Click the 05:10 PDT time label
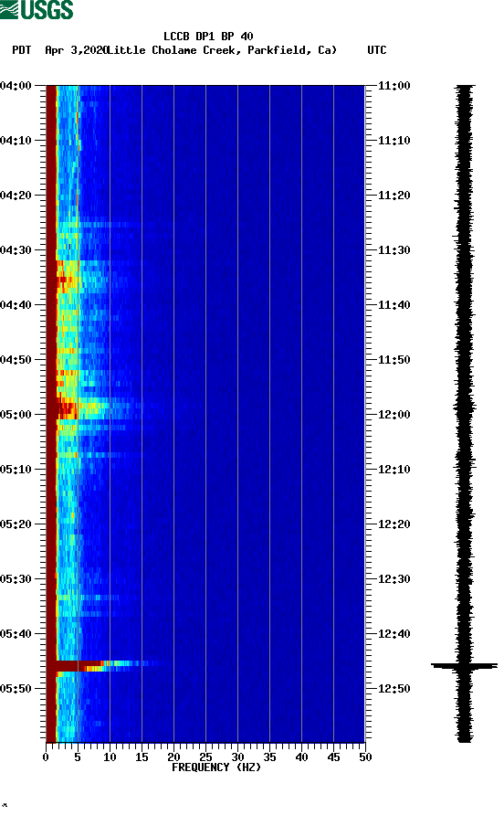The height and width of the screenshot is (815, 504). pos(16,470)
